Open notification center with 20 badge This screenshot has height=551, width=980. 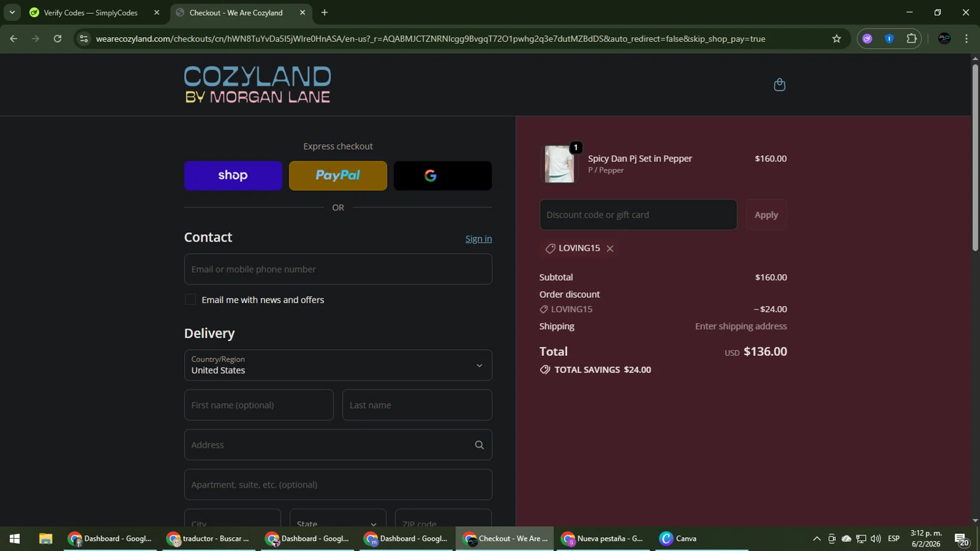tap(962, 539)
